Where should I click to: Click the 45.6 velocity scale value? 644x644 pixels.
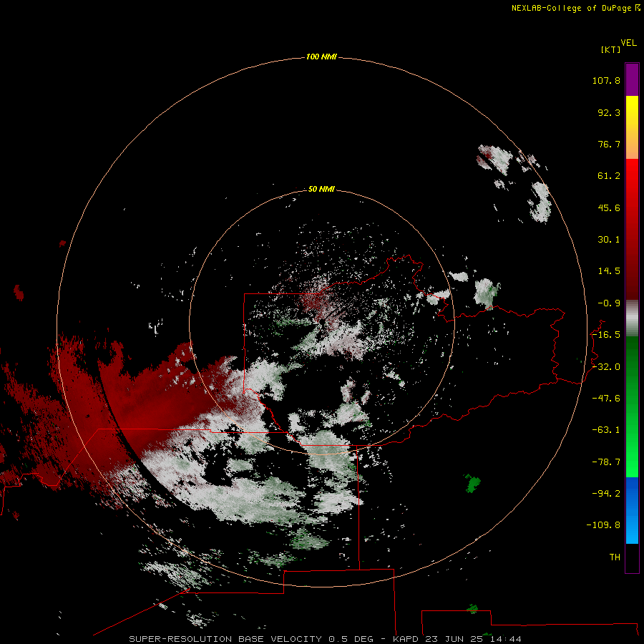[x=609, y=208]
